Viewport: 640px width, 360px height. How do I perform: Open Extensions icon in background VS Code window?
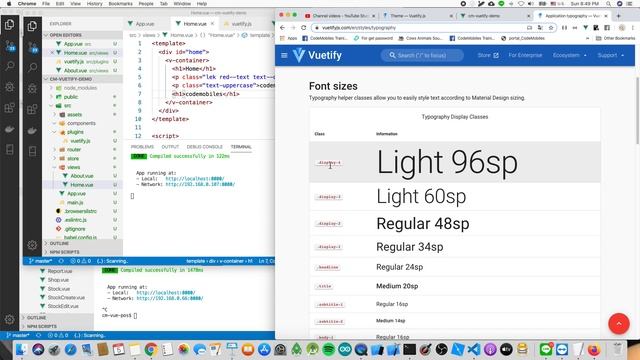pos(9,108)
